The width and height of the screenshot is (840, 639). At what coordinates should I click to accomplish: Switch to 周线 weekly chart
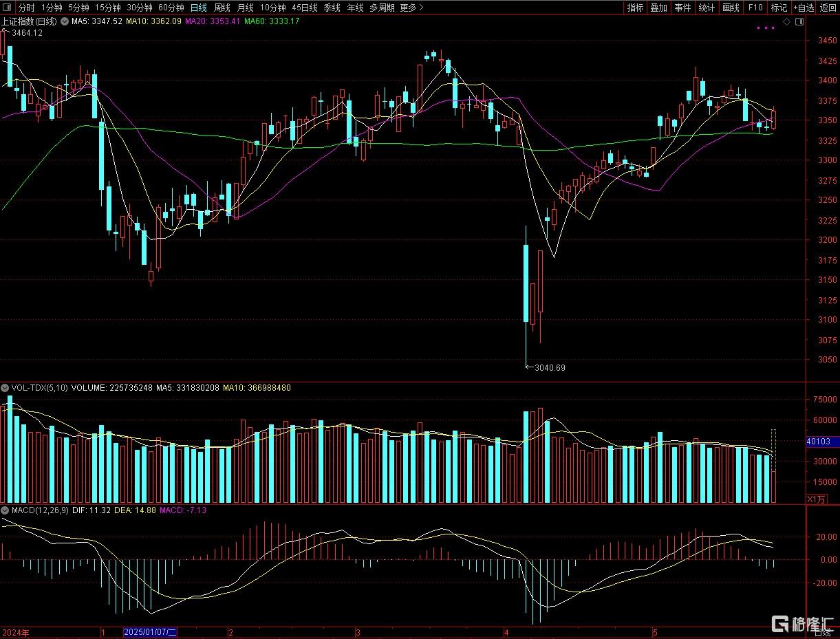point(222,8)
